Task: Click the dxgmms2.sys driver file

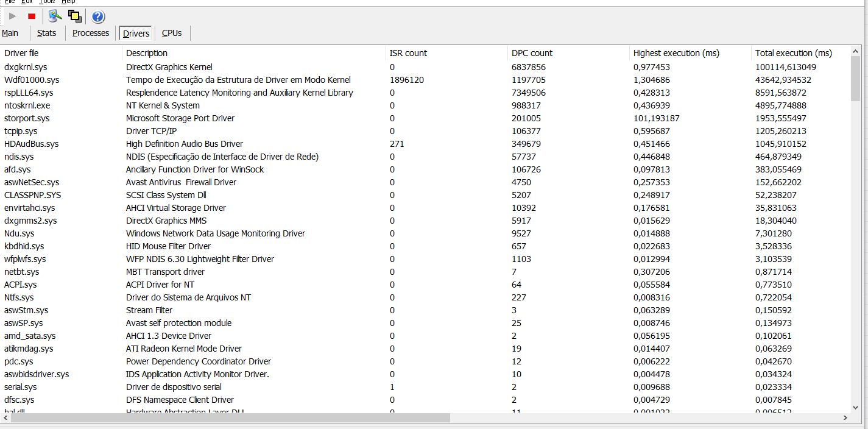Action: (30, 221)
